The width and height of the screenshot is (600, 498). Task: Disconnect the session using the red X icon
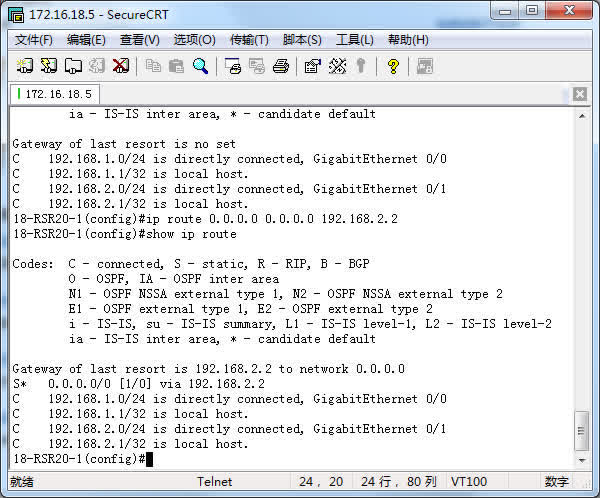pyautogui.click(x=121, y=66)
